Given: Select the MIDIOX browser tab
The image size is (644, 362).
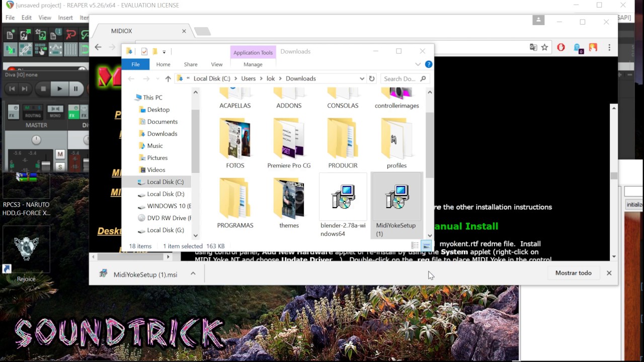Looking at the screenshot, I should pos(141,31).
